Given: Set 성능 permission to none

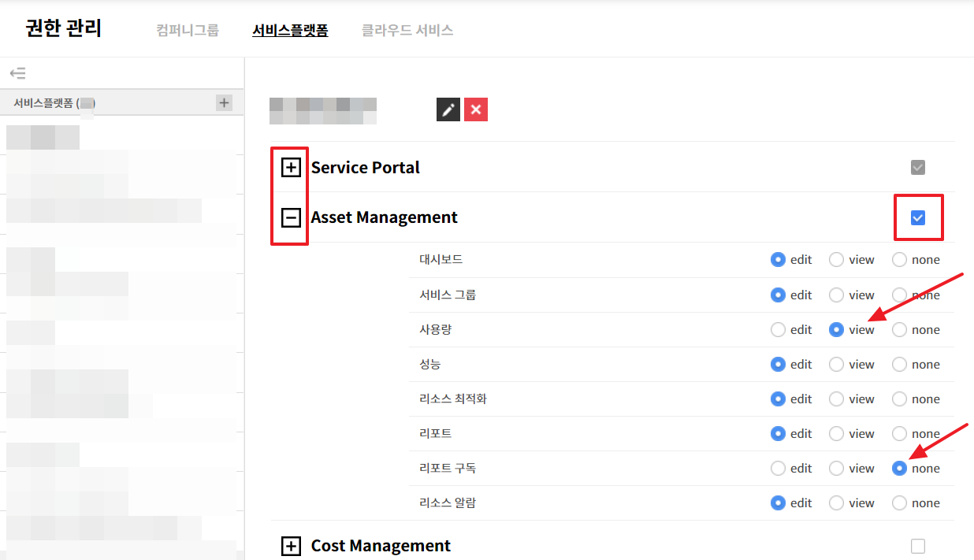Looking at the screenshot, I should tap(899, 365).
